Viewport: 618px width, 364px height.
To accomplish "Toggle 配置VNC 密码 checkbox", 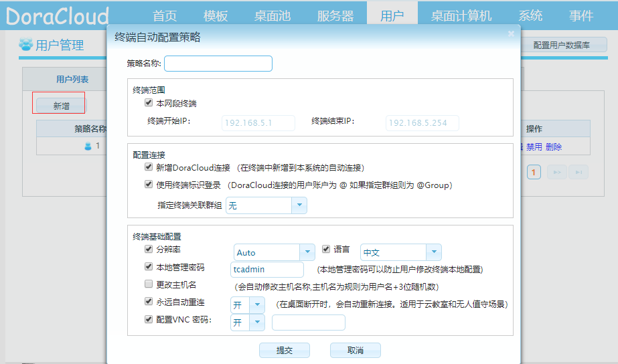I will pos(149,319).
